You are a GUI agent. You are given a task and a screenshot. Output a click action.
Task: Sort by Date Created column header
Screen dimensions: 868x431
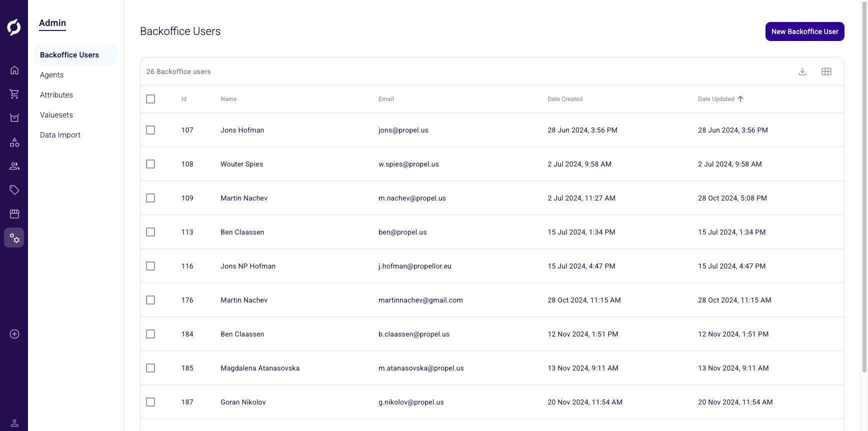(565, 99)
